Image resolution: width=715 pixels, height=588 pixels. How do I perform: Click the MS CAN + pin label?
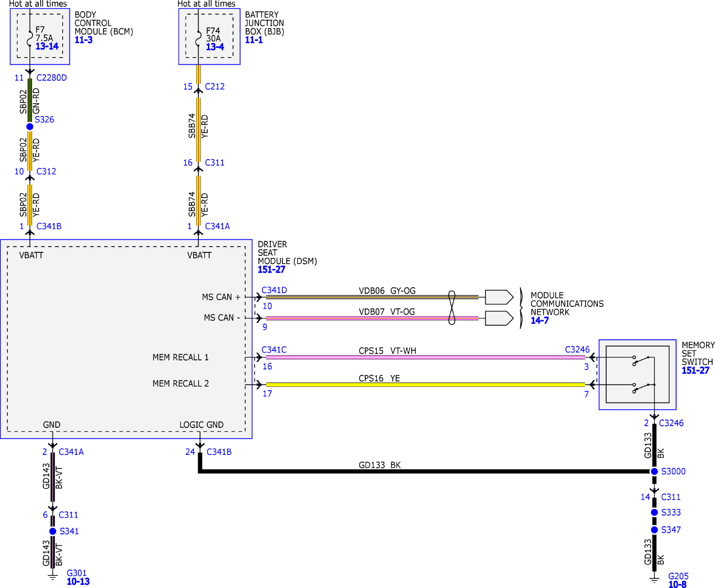point(221,297)
